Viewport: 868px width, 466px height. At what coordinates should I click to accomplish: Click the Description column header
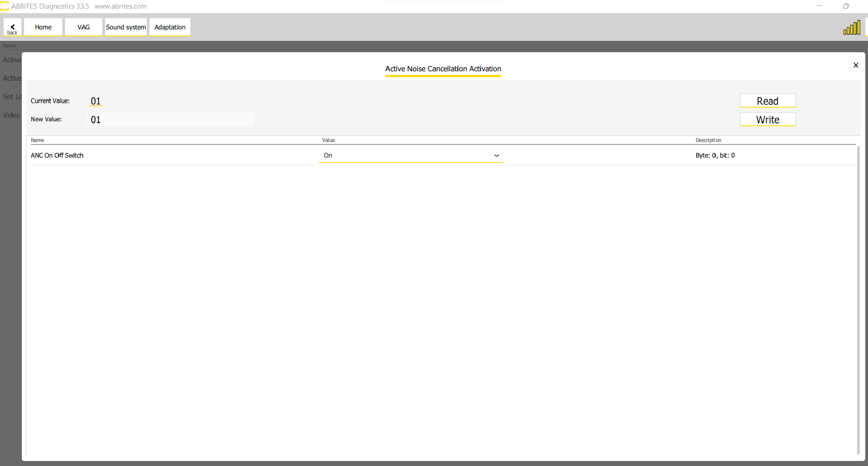point(708,140)
